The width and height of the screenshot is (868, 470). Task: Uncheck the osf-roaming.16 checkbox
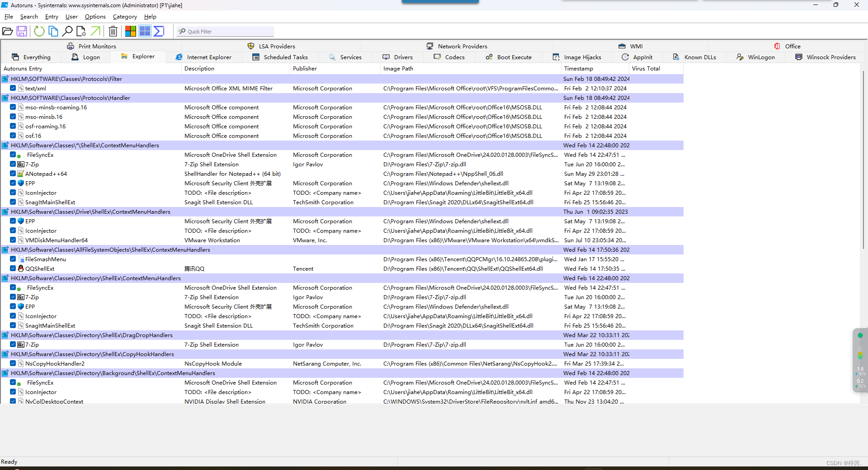pos(13,126)
